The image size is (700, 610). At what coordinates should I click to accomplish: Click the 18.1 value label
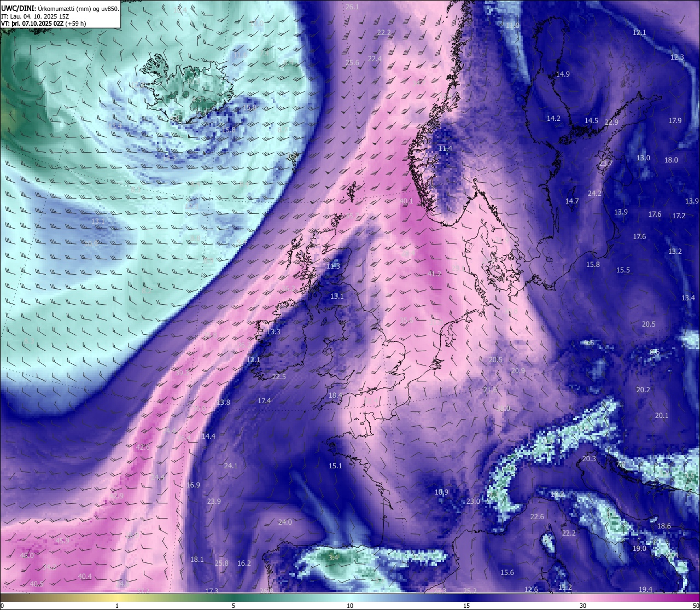tap(197, 560)
